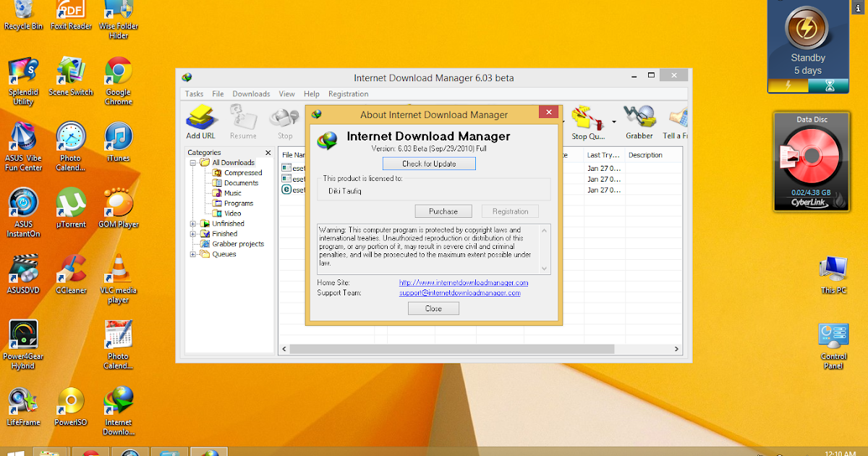
Task: Click the greyed Resume toolbar icon
Action: (x=243, y=122)
